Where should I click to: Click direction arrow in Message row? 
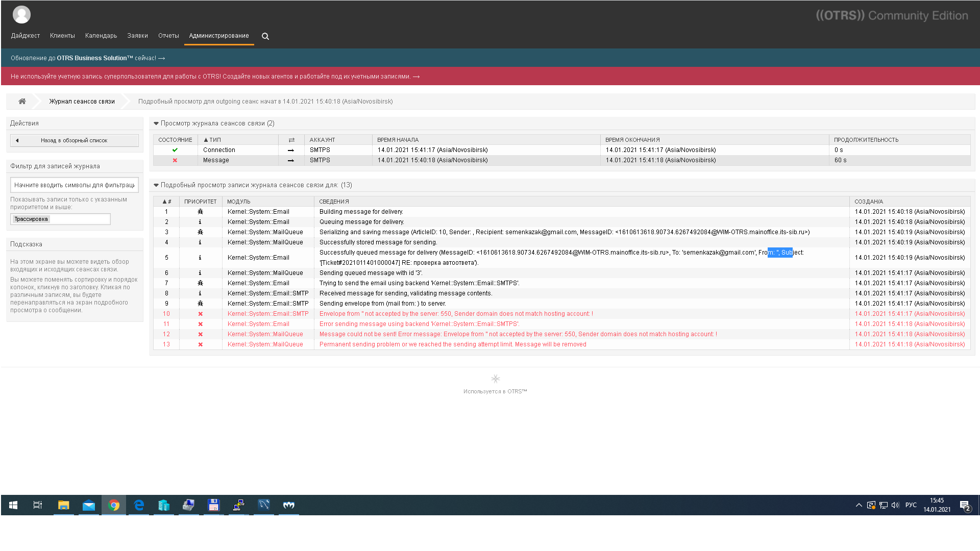point(291,160)
